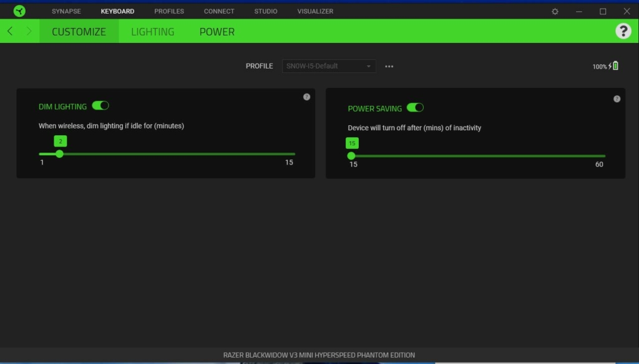Expand the SN0W-I5-Default profile dropdown
This screenshot has width=639, height=364.
pyautogui.click(x=329, y=66)
